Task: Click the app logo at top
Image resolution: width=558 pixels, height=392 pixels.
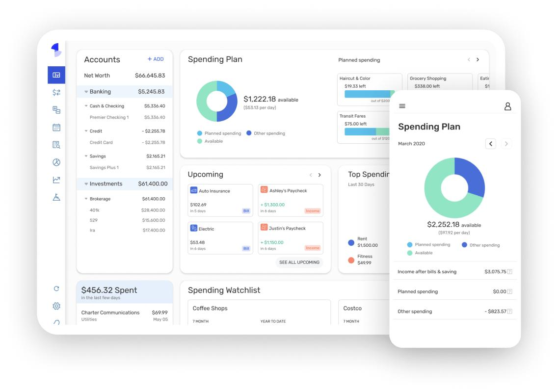Action: (x=56, y=50)
